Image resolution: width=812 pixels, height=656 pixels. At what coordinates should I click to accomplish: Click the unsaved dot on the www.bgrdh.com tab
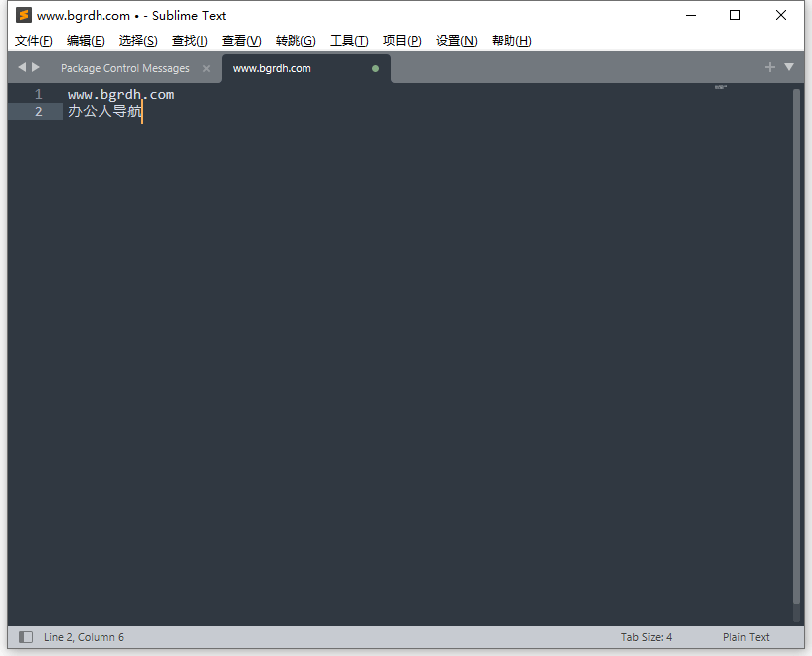(x=375, y=68)
